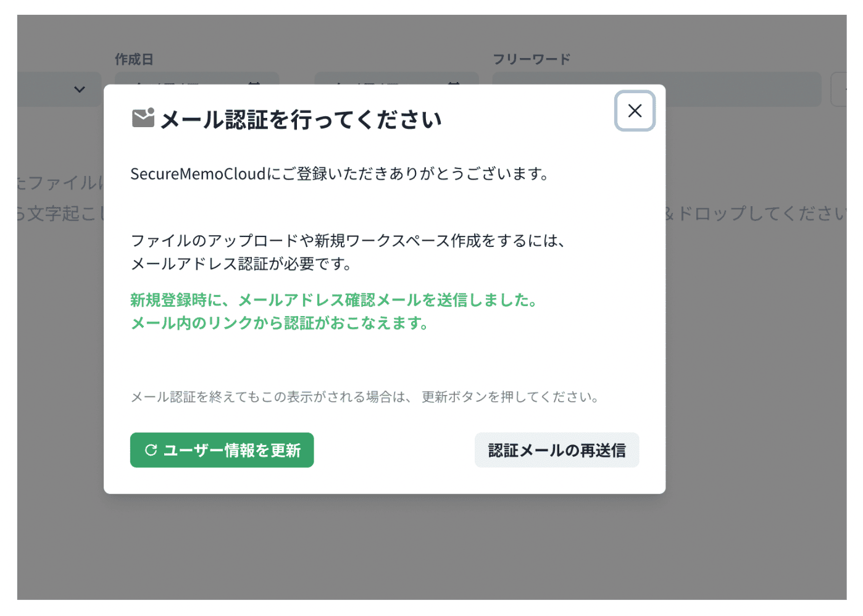Click the heading メール認証を行ってください
This screenshot has width=863, height=616.
301,119
